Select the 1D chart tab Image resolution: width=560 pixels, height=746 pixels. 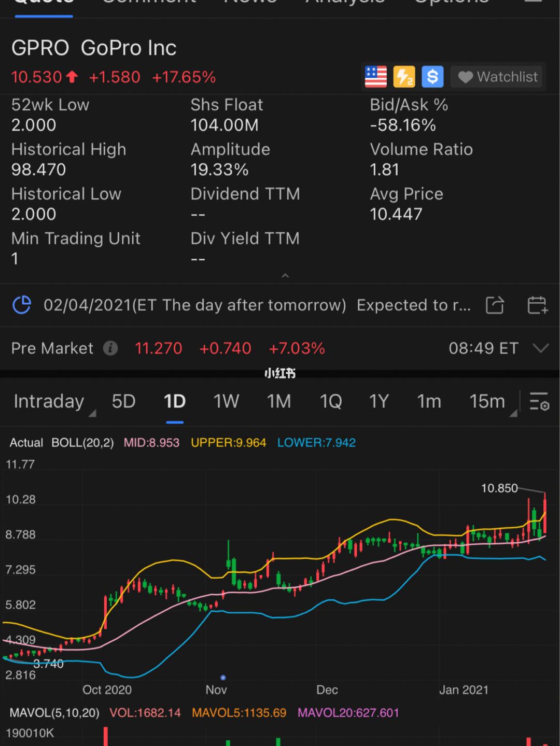point(175,401)
